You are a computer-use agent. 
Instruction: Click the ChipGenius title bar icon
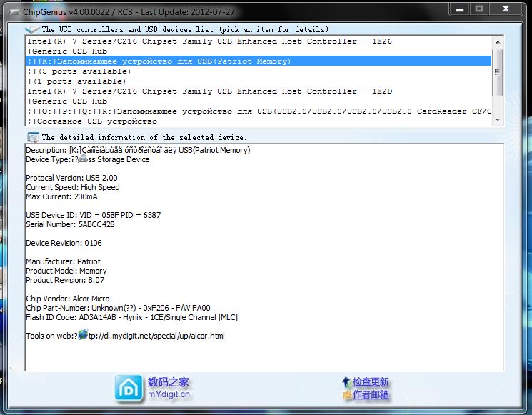(x=14, y=12)
